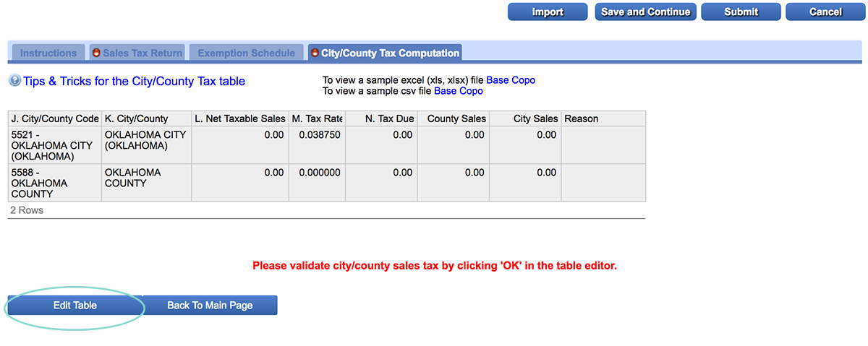Viewport: 868px width, 346px height.
Task: Go Back To Main Page
Action: 210,306
